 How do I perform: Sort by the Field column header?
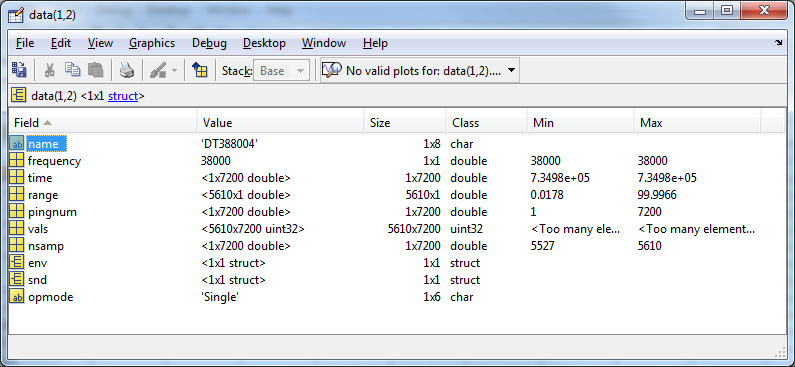(102, 123)
